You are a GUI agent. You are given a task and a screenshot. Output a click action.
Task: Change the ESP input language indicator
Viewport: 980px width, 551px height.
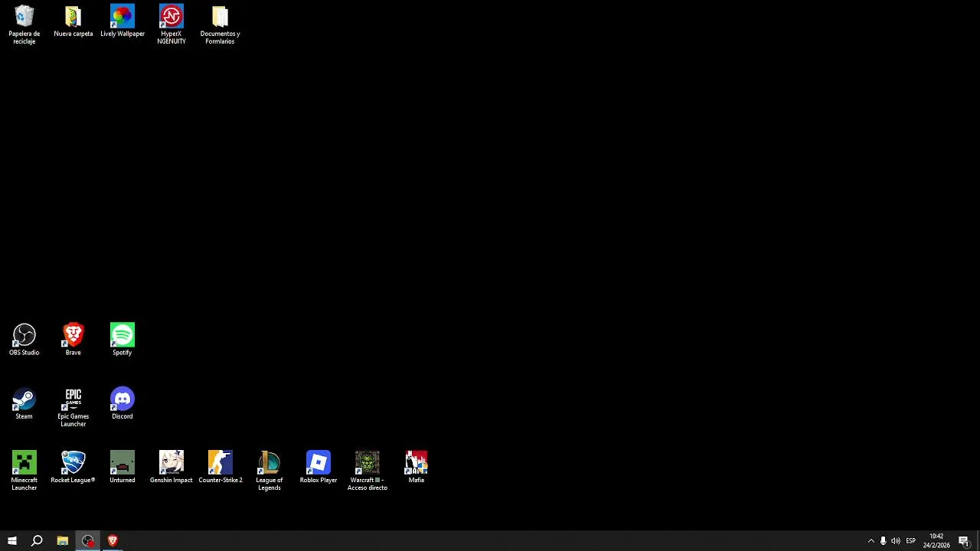point(911,541)
